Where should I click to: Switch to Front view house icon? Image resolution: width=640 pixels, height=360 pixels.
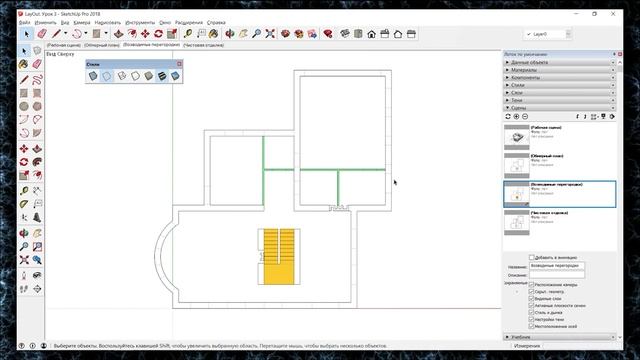click(x=371, y=34)
